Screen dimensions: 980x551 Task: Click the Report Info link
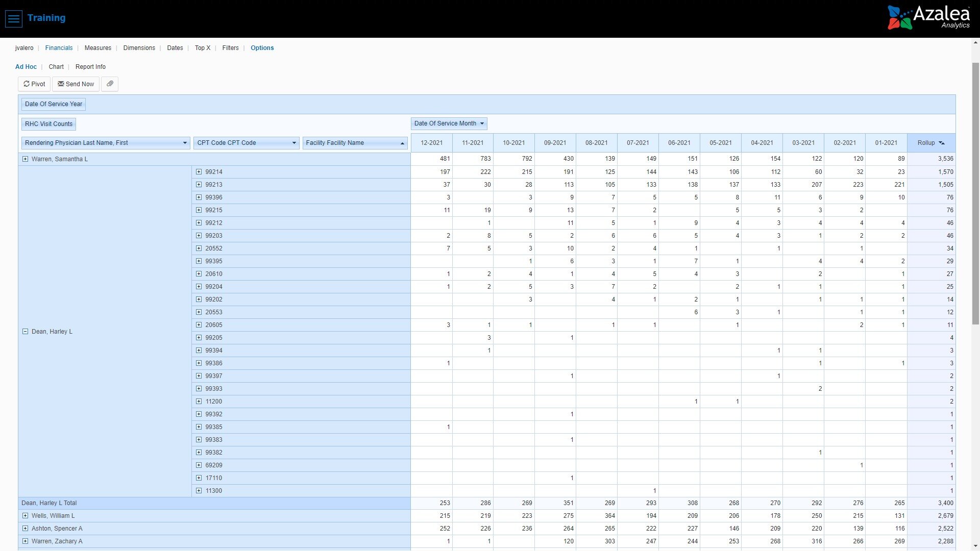pyautogui.click(x=90, y=67)
